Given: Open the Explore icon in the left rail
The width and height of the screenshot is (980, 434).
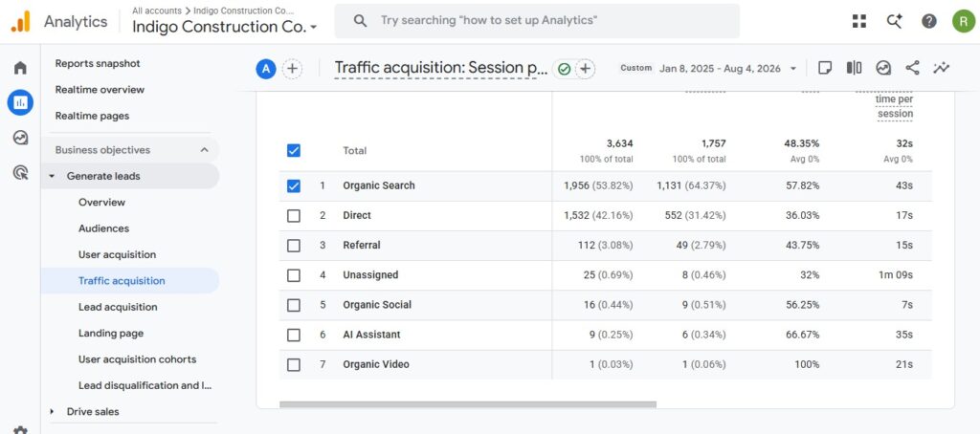Looking at the screenshot, I should 20,138.
